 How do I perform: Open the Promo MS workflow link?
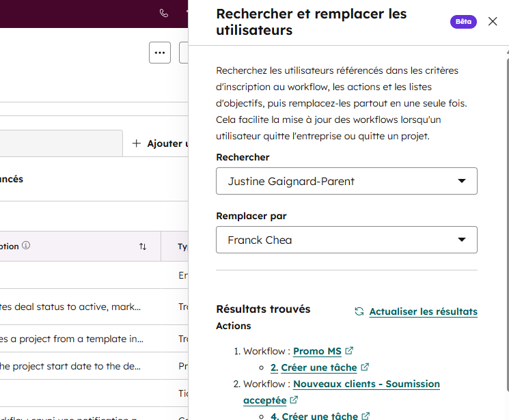(317, 351)
